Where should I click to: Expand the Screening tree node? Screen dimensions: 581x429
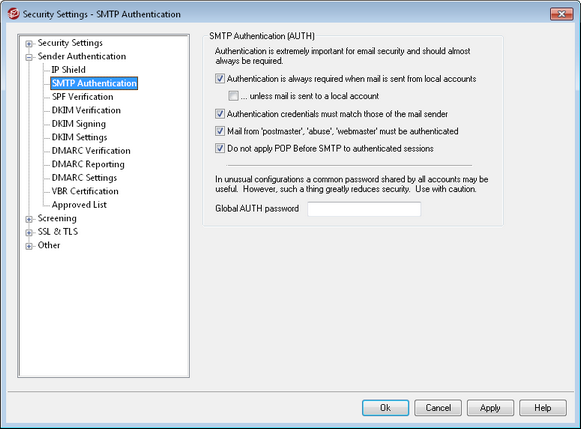click(x=29, y=219)
